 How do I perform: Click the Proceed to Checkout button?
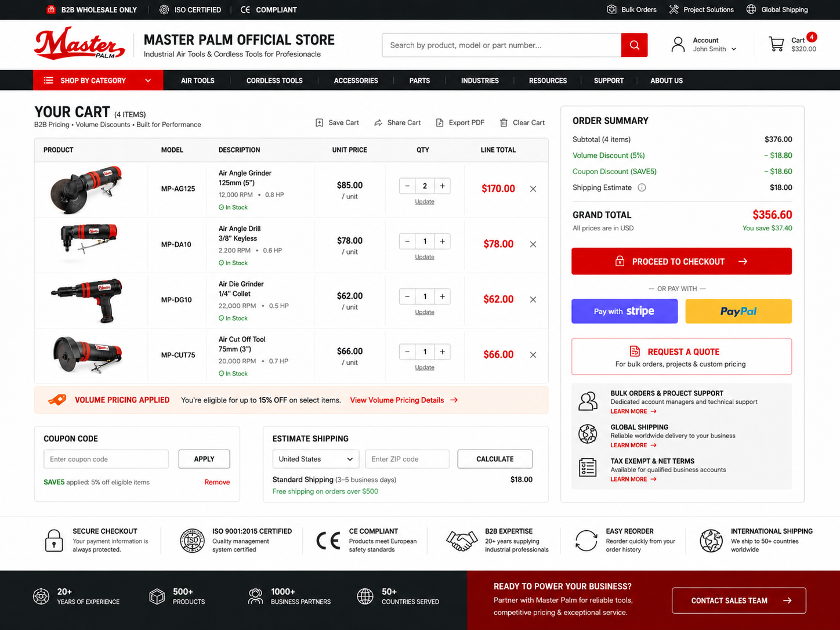point(682,262)
